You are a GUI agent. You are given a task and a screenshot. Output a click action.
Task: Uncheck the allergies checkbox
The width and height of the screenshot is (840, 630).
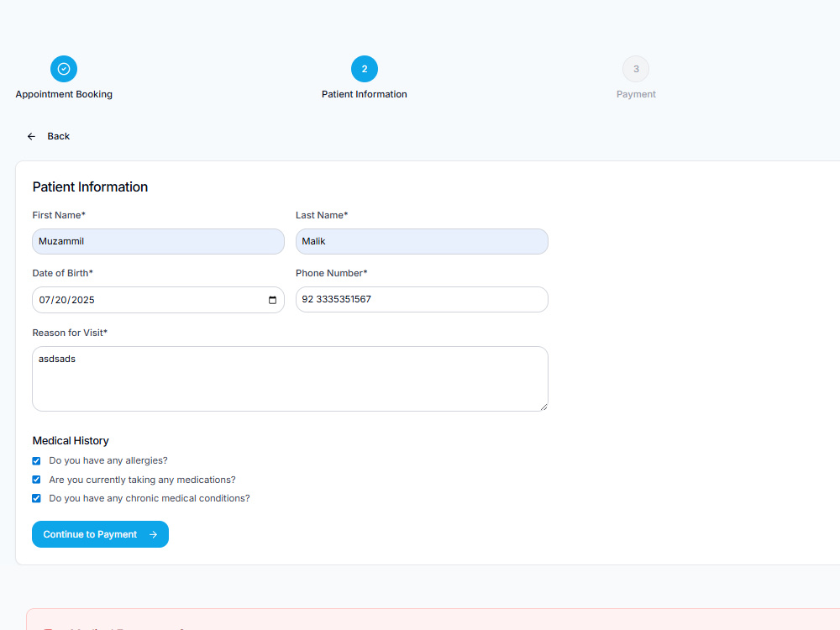(36, 460)
